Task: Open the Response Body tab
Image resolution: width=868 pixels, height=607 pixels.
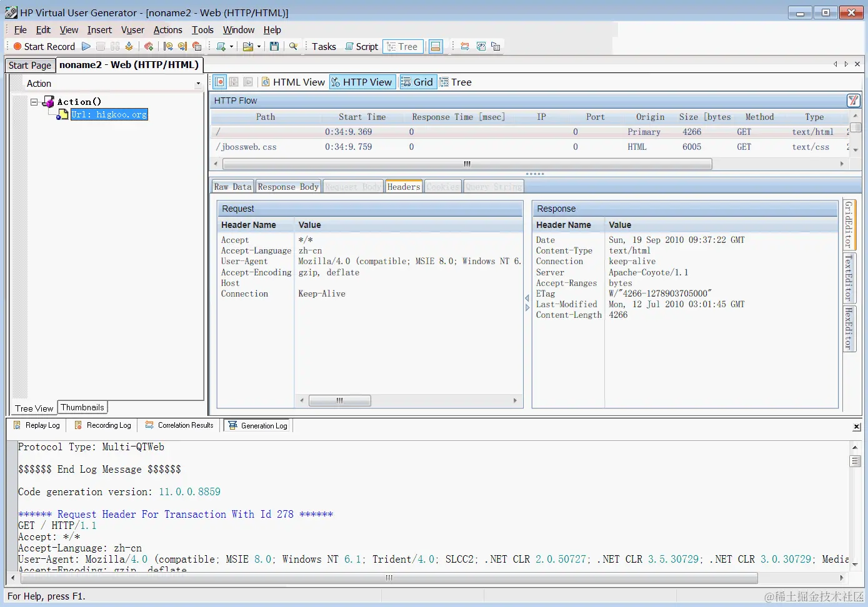Action: pyautogui.click(x=288, y=187)
